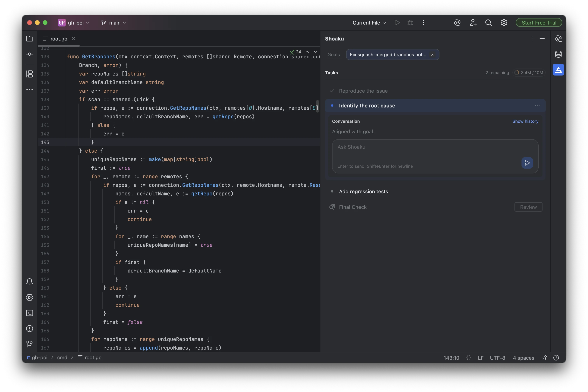The image size is (588, 392).
Task: Open the Notifications bell icon
Action: pyautogui.click(x=30, y=282)
